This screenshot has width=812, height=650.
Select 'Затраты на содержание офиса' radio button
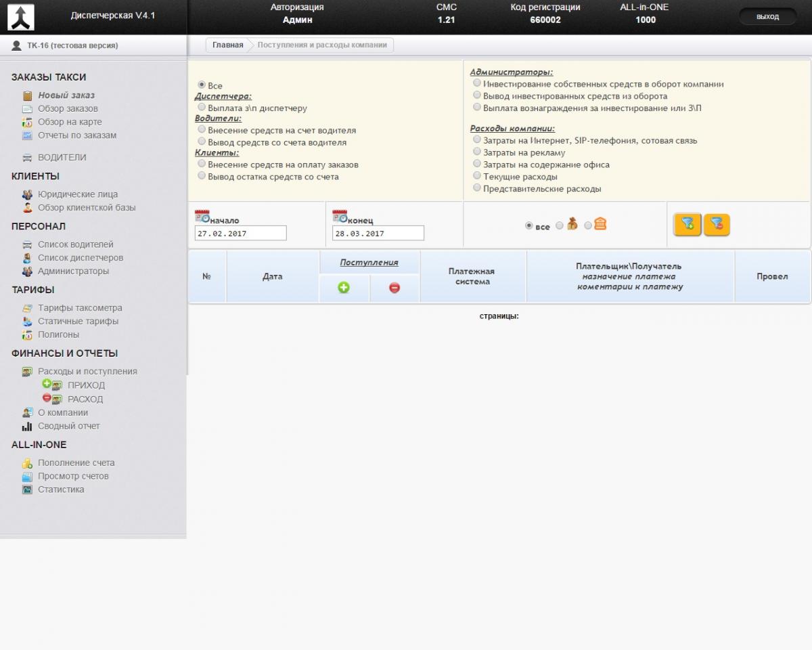click(x=477, y=164)
